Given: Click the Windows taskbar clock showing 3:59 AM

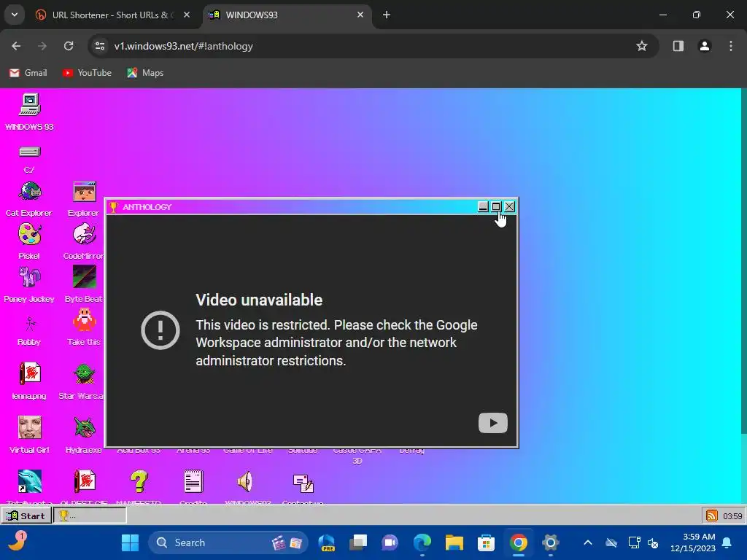Looking at the screenshot, I should pos(693,542).
